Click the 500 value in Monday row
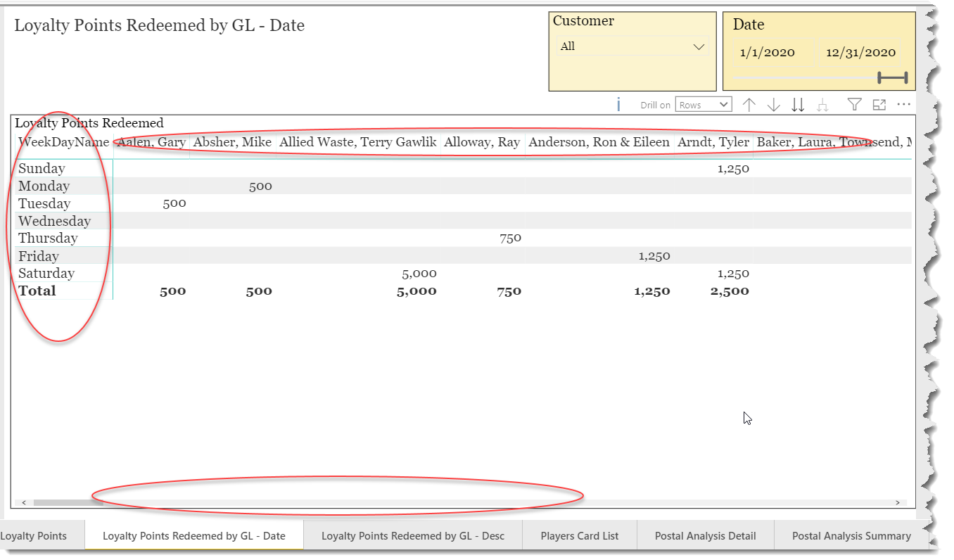This screenshot has height=560, width=954. (260, 186)
